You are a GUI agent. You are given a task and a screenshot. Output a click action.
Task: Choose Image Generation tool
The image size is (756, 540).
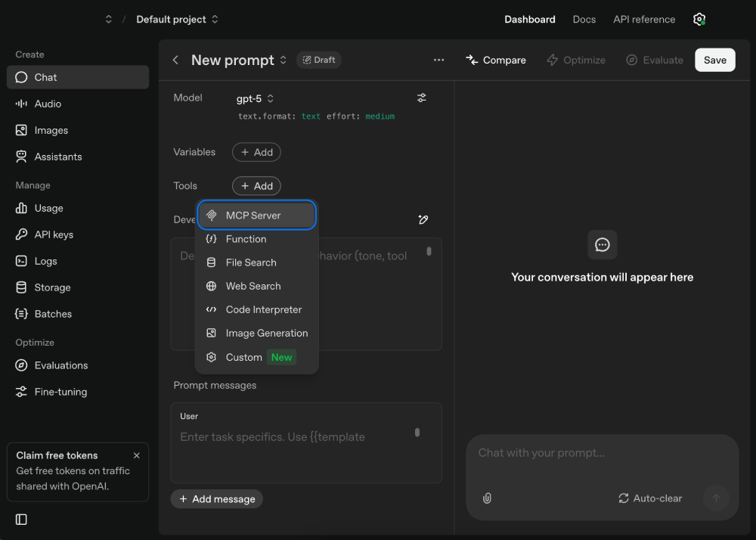click(x=256, y=334)
